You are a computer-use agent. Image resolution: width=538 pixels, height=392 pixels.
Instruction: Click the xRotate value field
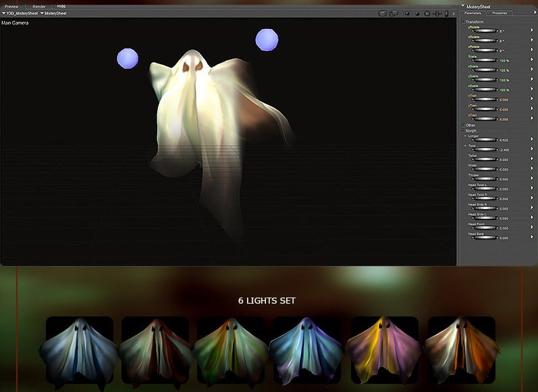point(502,51)
